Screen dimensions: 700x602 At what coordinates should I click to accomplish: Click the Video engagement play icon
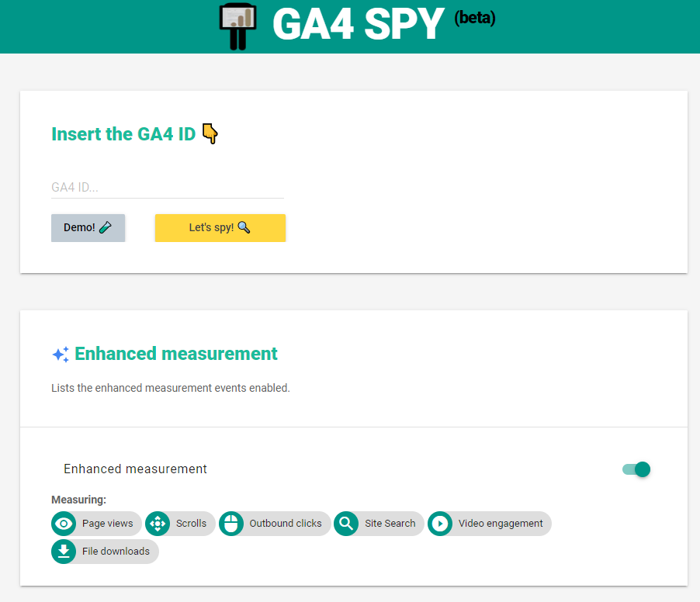point(440,524)
